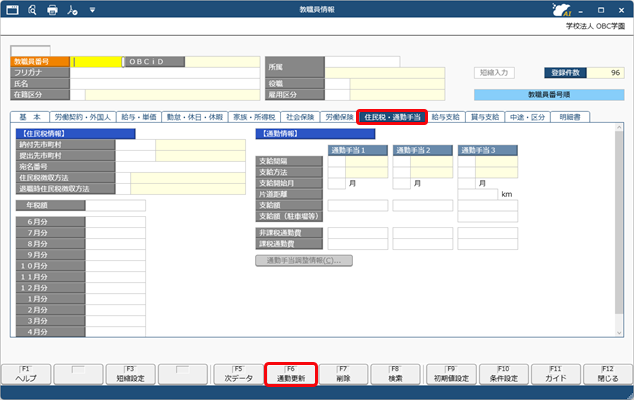
Task: Click the folder icon in title bar
Action: click(70, 10)
